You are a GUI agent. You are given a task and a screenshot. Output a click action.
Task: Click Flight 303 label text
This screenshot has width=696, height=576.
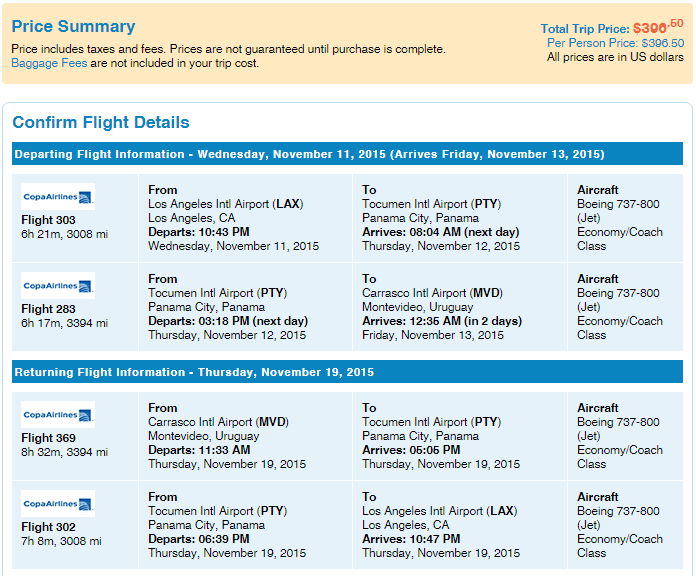coord(48,220)
